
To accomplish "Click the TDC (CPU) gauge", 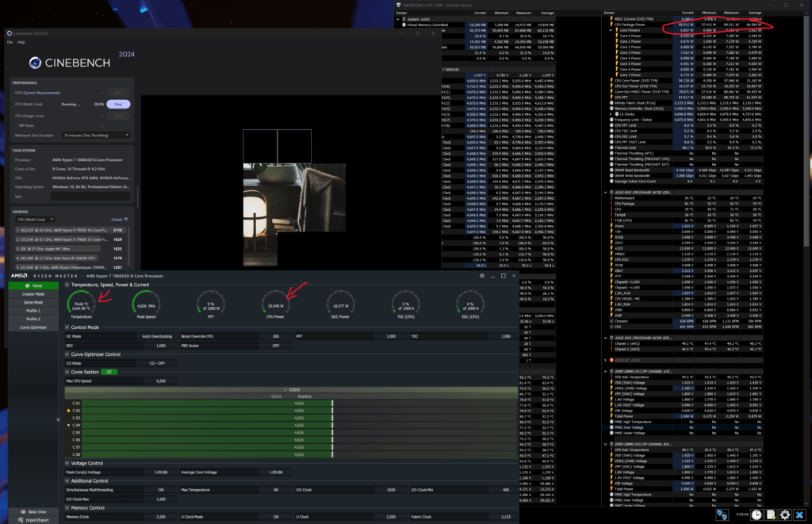I will [405, 304].
